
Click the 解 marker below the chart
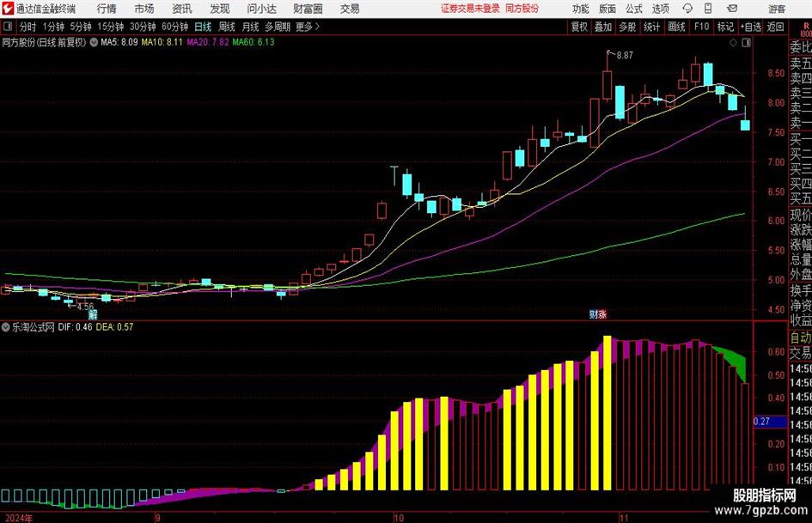tap(93, 314)
